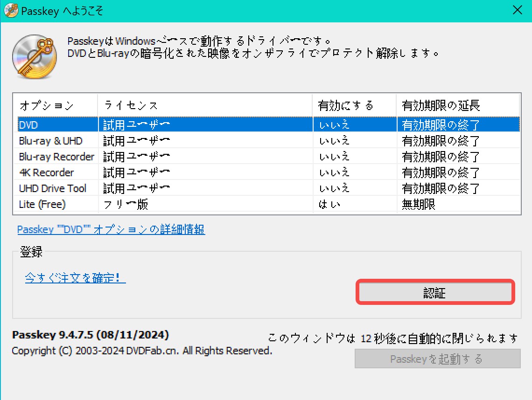Click the PasskeyはWindowsベース description line
The width and height of the screenshot is (532, 400).
pos(199,41)
